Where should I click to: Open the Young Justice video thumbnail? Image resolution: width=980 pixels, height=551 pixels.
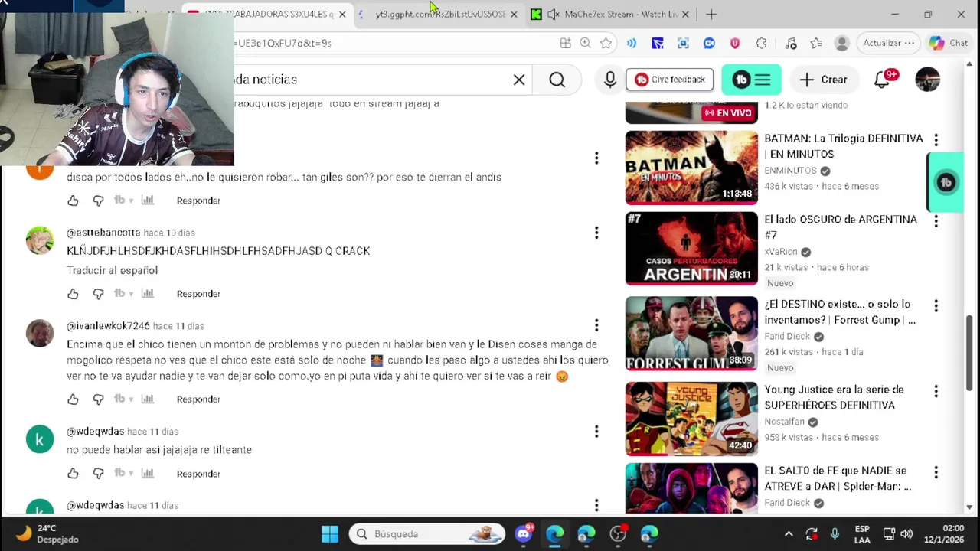[x=691, y=419]
